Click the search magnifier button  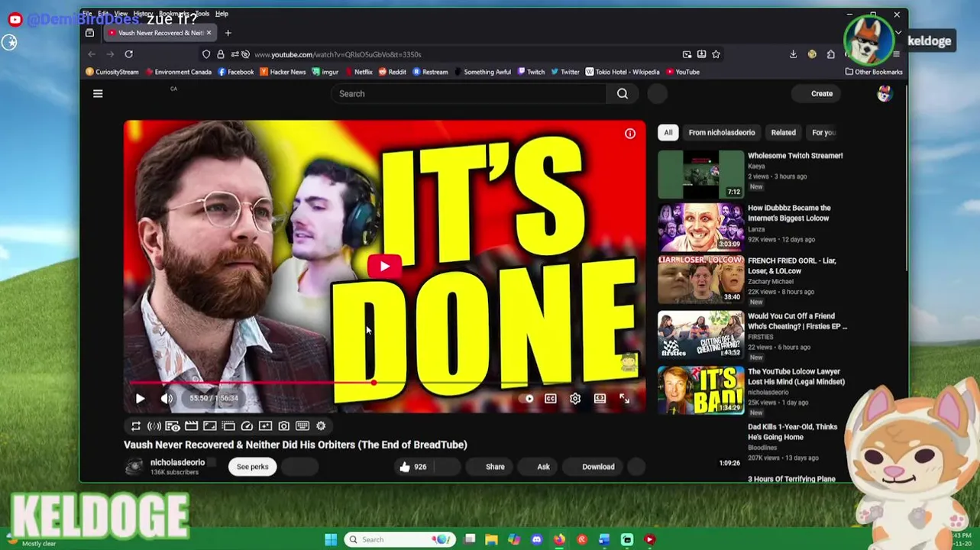click(623, 94)
